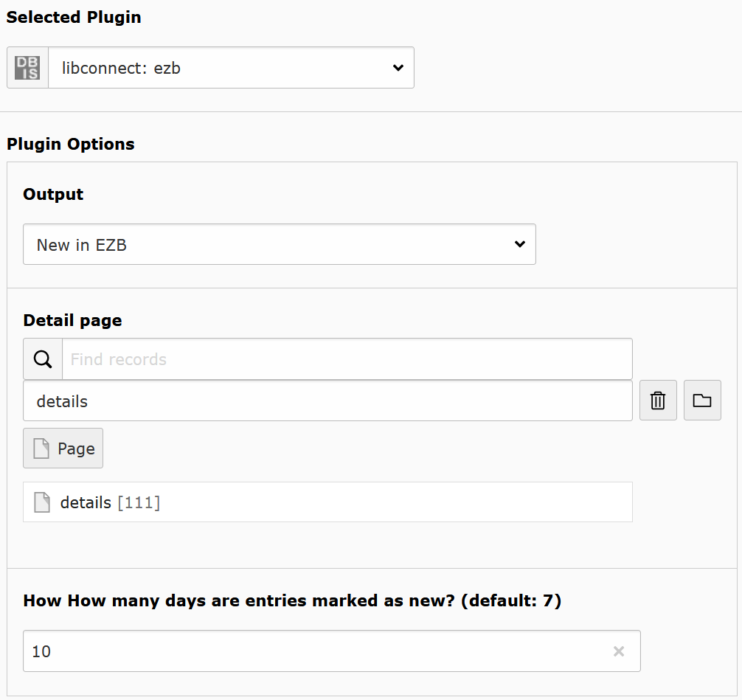Screen dimensions: 742x700
Task: Remove the details record using trash icon
Action: 657,400
